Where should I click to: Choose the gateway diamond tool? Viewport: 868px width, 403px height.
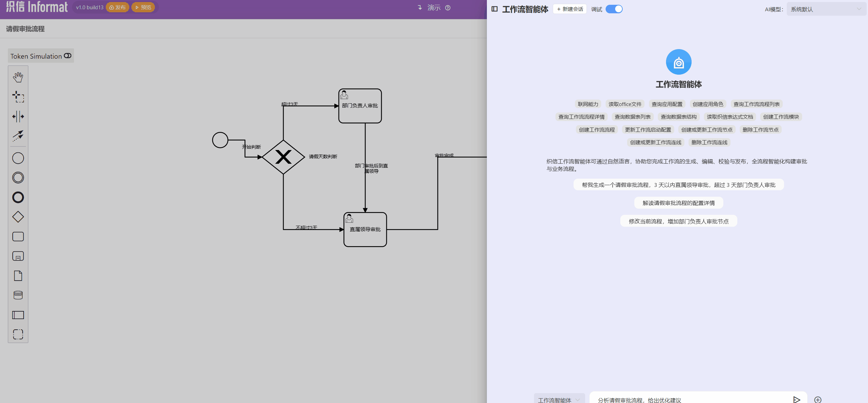pos(18,217)
